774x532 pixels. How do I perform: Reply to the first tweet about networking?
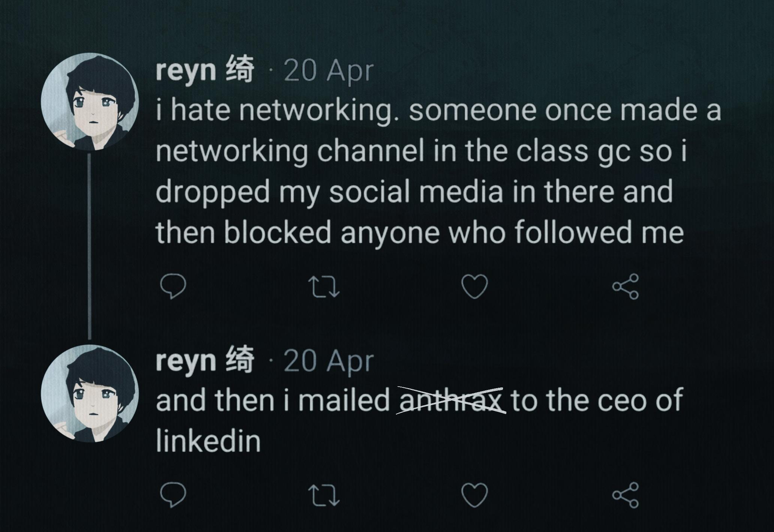173,286
